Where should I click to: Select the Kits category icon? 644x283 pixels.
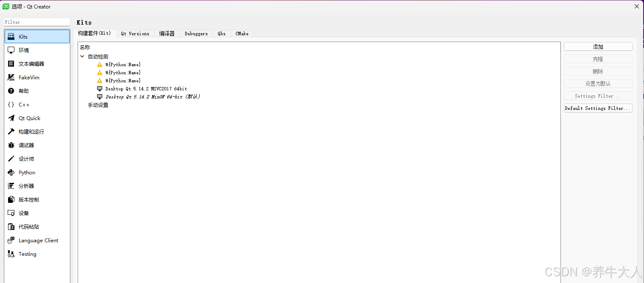tap(11, 37)
